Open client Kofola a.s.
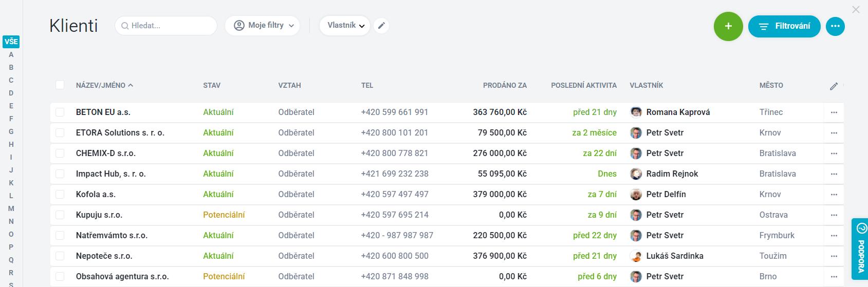The height and width of the screenshot is (287, 868). pyautogui.click(x=96, y=194)
